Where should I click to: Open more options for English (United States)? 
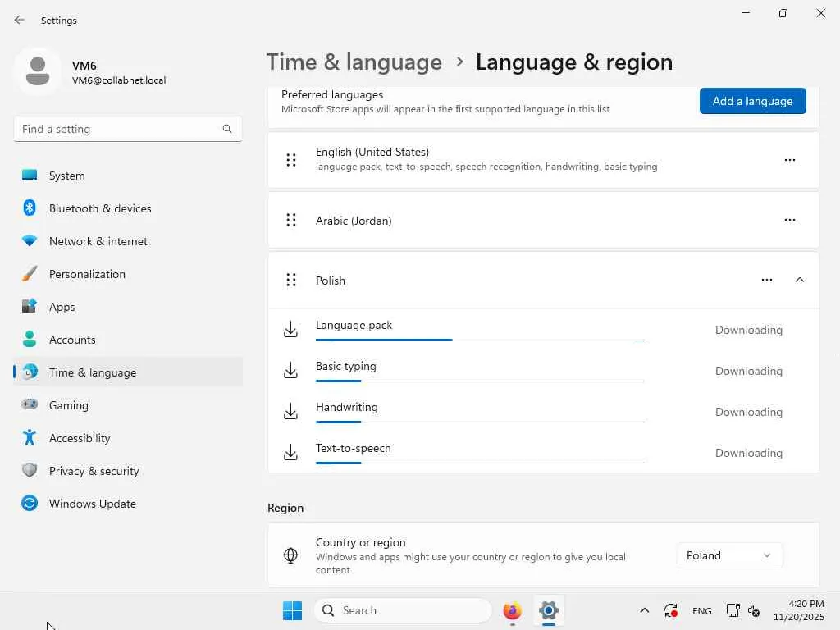[790, 160]
